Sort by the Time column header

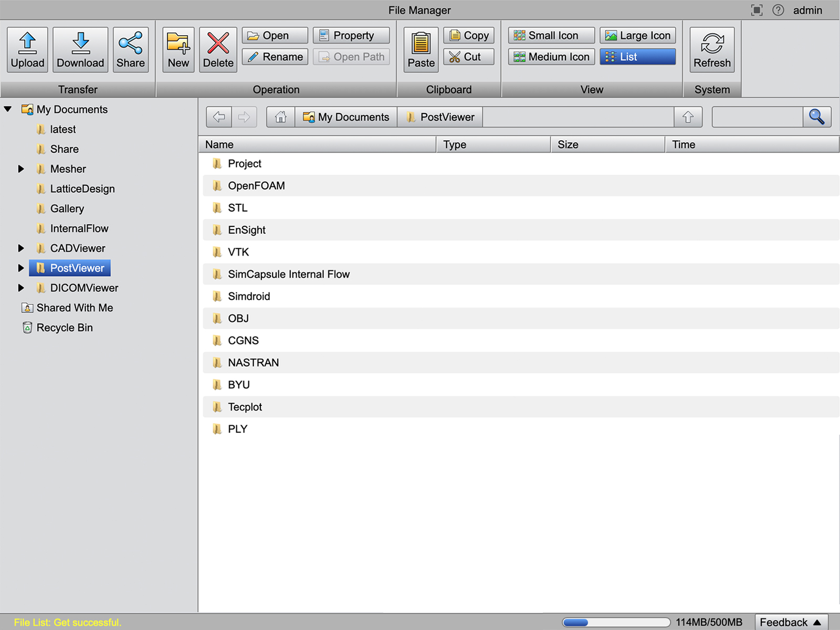[752, 144]
